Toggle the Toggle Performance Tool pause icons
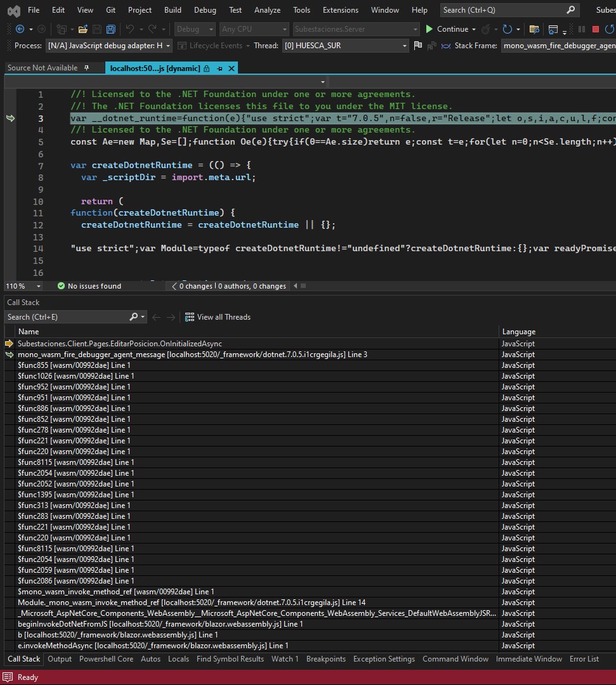Screen dimensions: 616x685 click(x=582, y=29)
